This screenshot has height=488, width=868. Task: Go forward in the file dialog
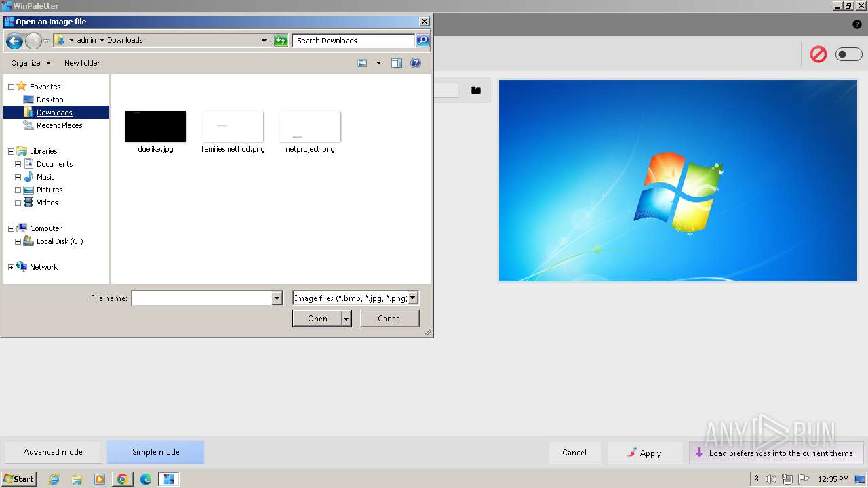click(33, 41)
